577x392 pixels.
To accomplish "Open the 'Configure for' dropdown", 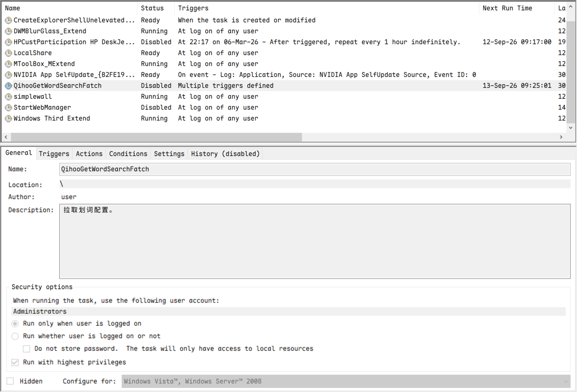I will tap(346, 381).
